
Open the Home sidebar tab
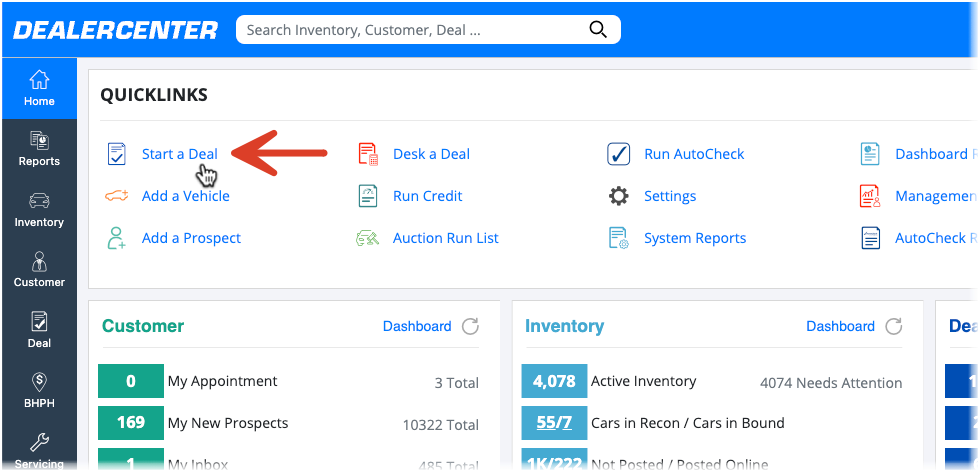[x=39, y=89]
